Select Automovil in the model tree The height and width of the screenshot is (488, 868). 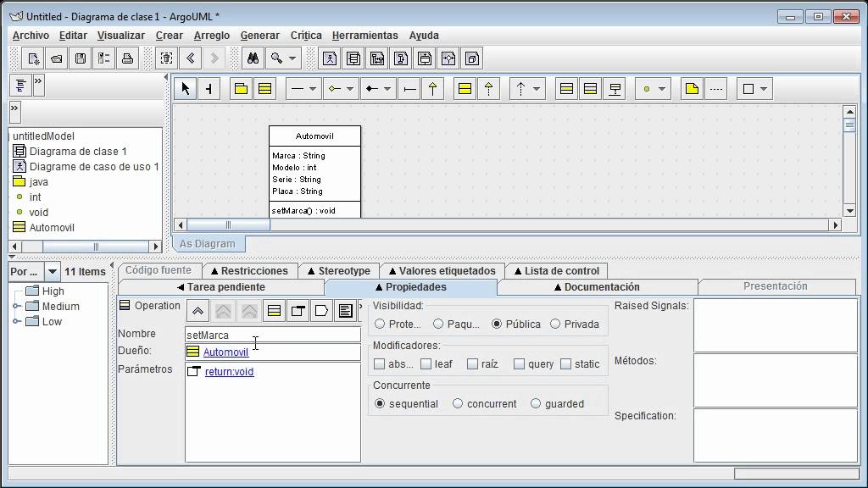tap(52, 227)
